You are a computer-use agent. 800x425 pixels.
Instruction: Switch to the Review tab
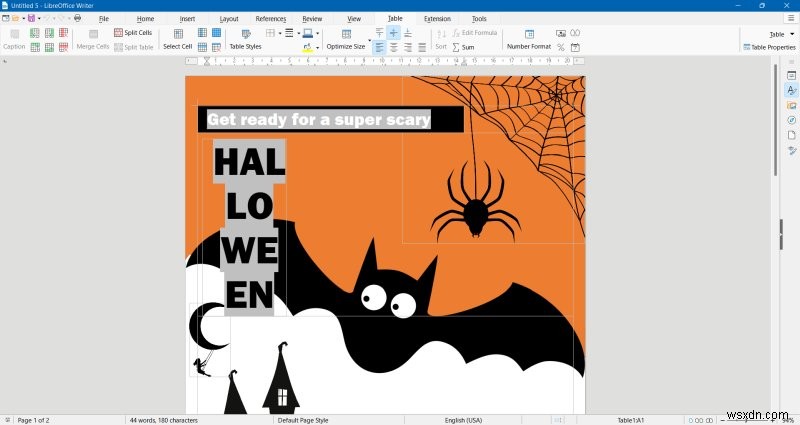pyautogui.click(x=312, y=19)
